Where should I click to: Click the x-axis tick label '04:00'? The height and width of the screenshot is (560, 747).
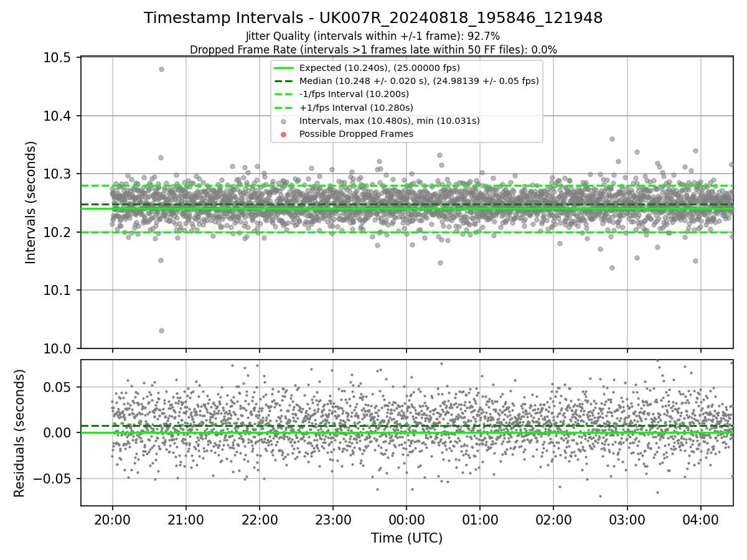coord(701,519)
